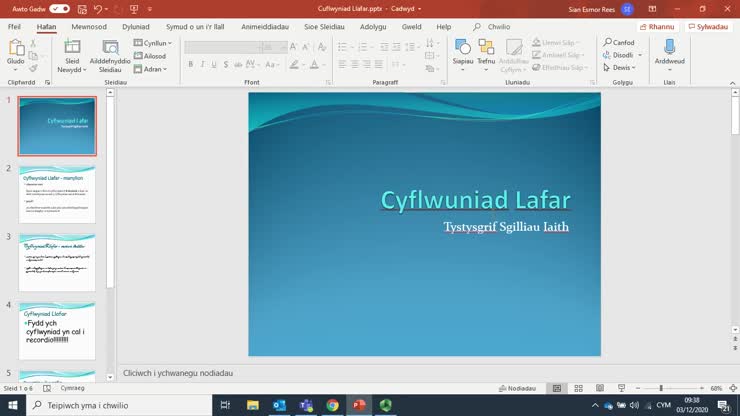Viewport: 740px width, 416px height.
Task: Fit slide to current window icon
Action: (x=733, y=388)
